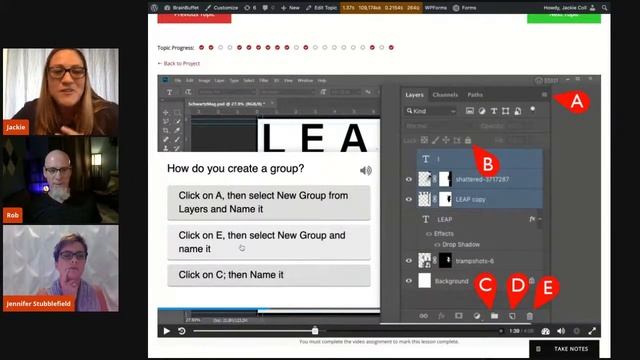The height and width of the screenshot is (360, 640).
Task: Play the question audio speaker icon
Action: pos(366,170)
